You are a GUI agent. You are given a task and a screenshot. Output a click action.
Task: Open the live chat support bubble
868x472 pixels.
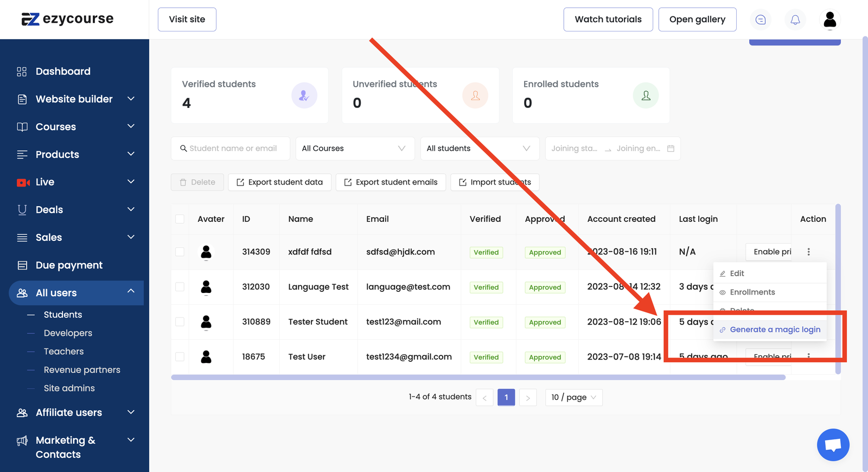tap(833, 445)
